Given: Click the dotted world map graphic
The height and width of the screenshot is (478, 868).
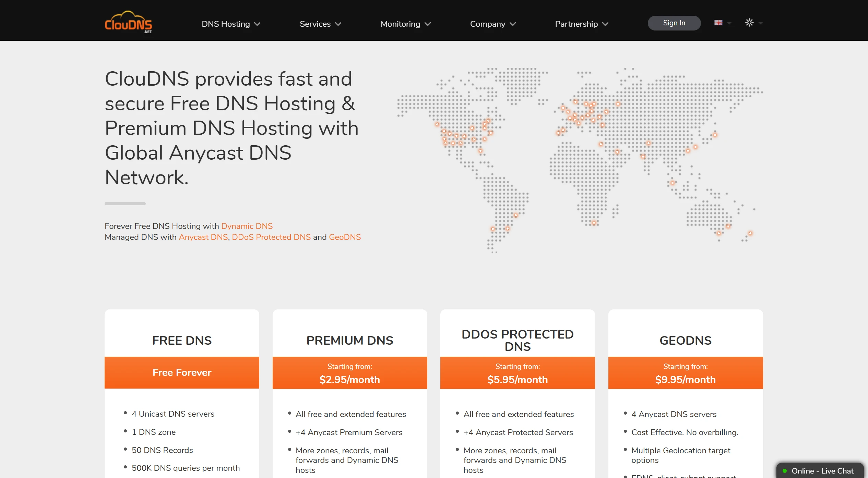Looking at the screenshot, I should 580,160.
